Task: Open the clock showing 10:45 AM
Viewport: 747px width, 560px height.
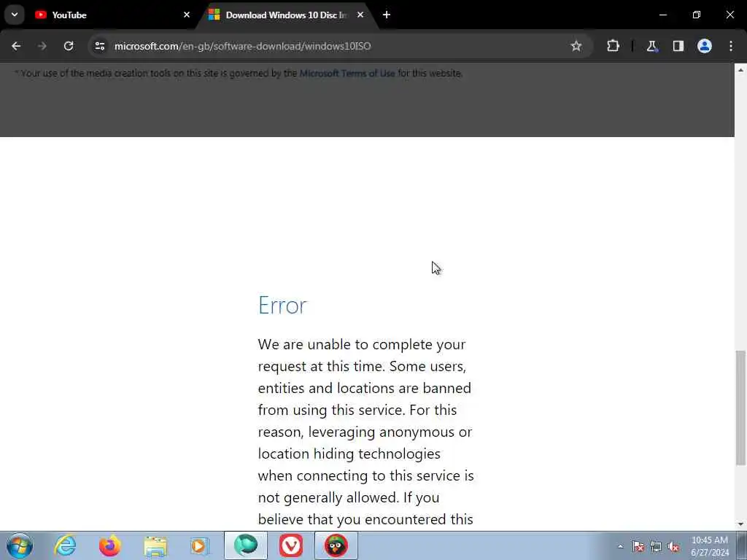Action: (709, 546)
